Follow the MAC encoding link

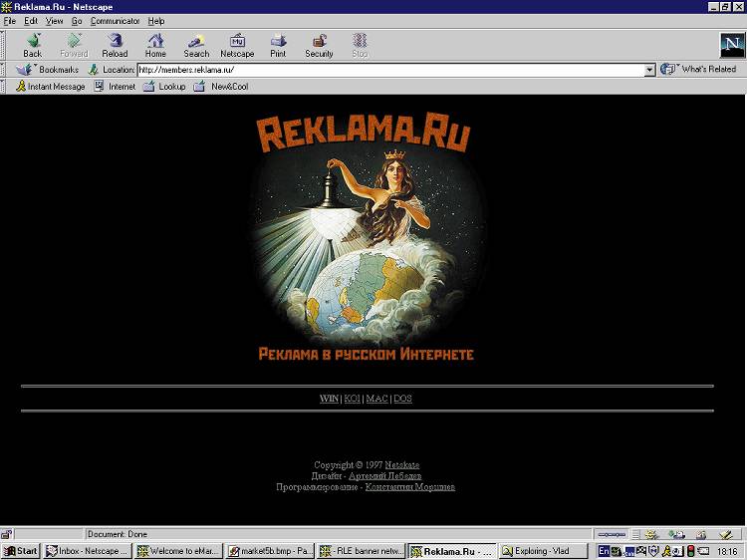376,399
